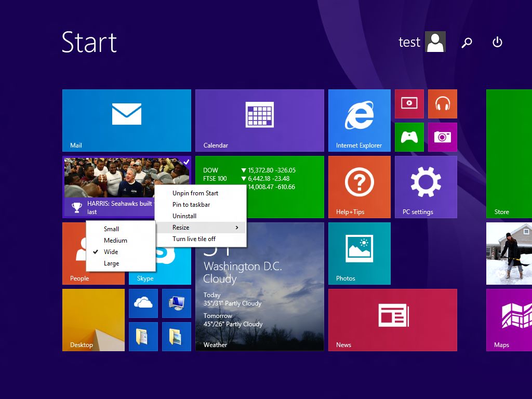Open the Mail tile
The image size is (532, 399).
point(127,121)
